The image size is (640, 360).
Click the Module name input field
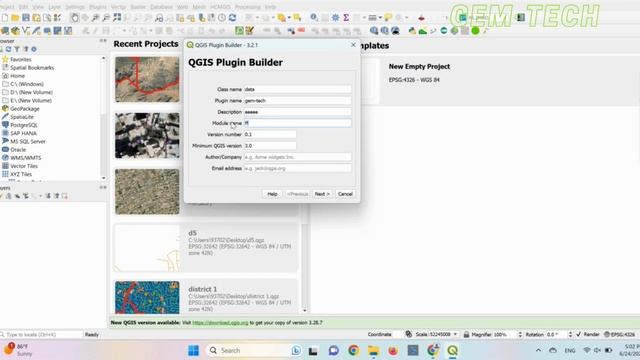pos(298,123)
